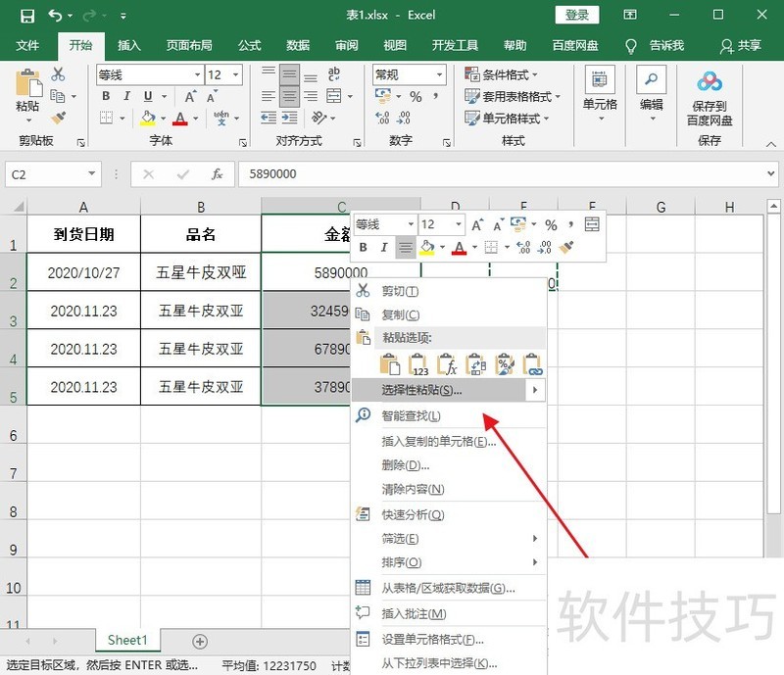
Task: Click the comma style icon in ribbon
Action: (x=436, y=95)
